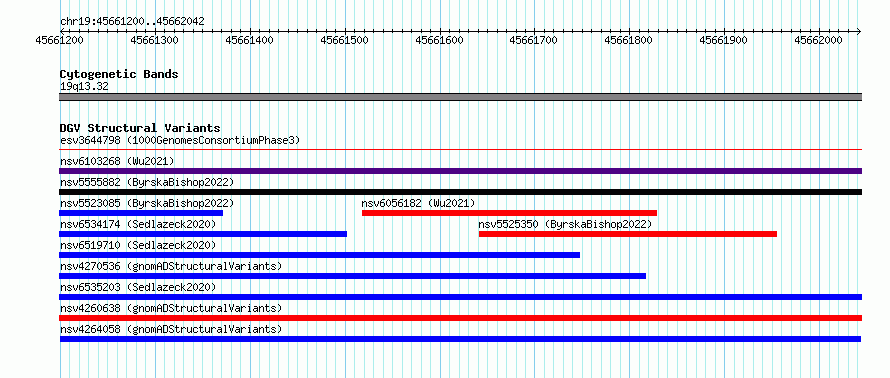The height and width of the screenshot is (378, 890).
Task: Select the blue nsv4264058 variant bar
Action: click(x=460, y=339)
